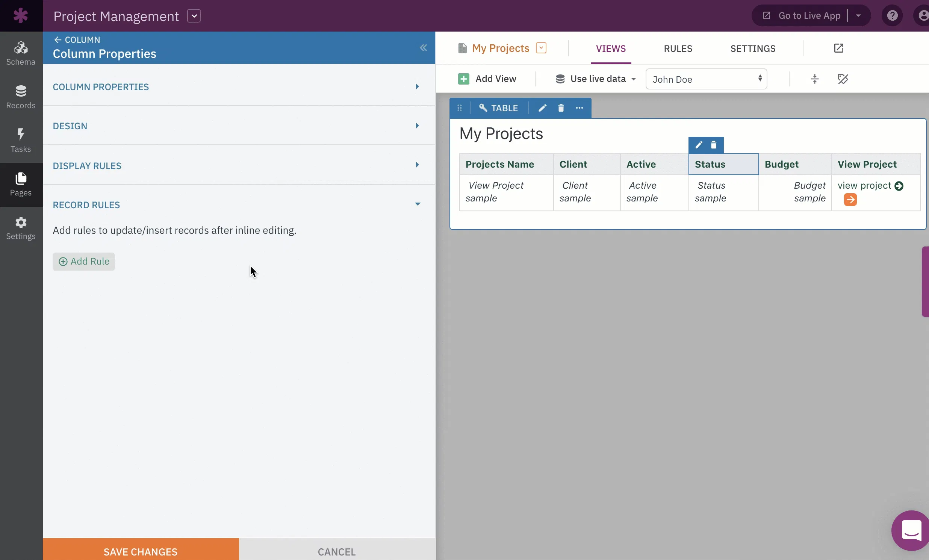Open the Use live data dropdown

[x=596, y=79]
